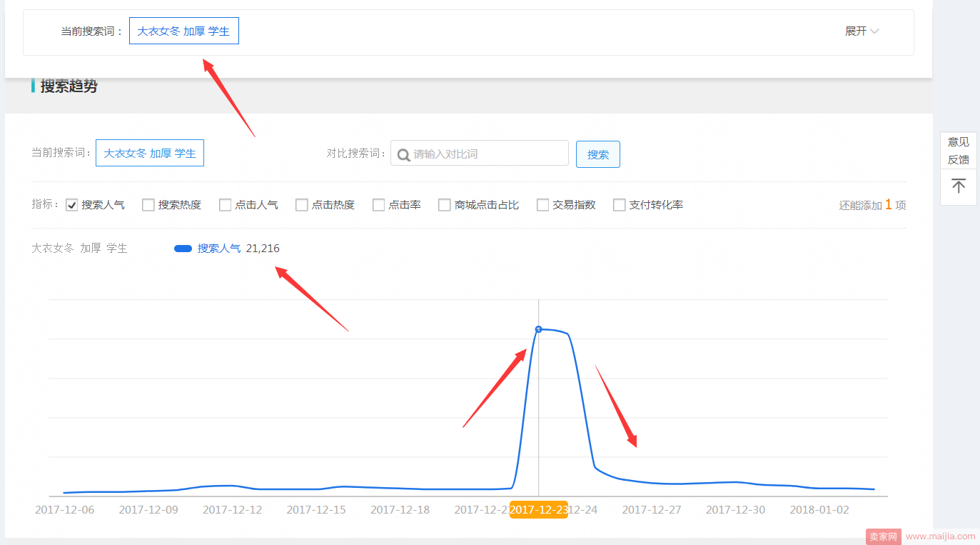Click the 2017-12-06 axis label
The image size is (980, 545).
(64, 510)
